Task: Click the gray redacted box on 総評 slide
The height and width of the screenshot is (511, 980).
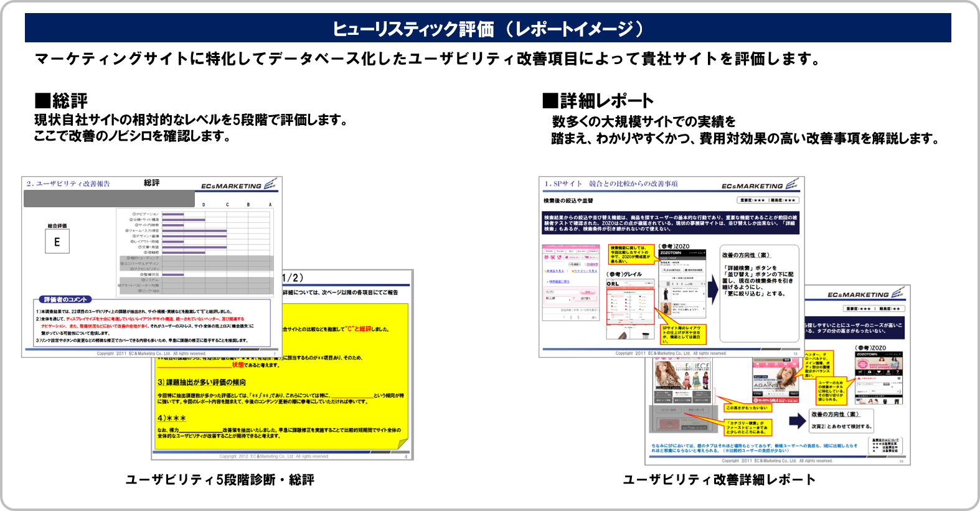Action: click(109, 199)
